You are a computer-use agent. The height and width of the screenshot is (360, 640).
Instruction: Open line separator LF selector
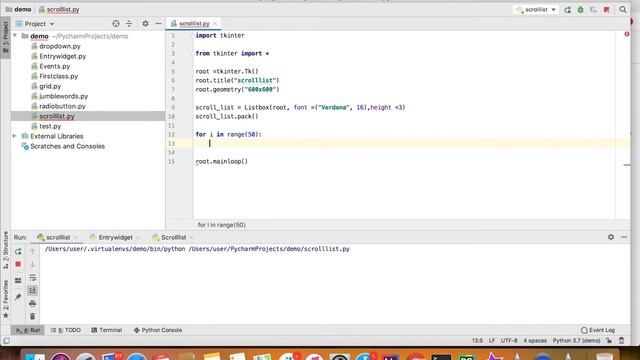click(492, 340)
